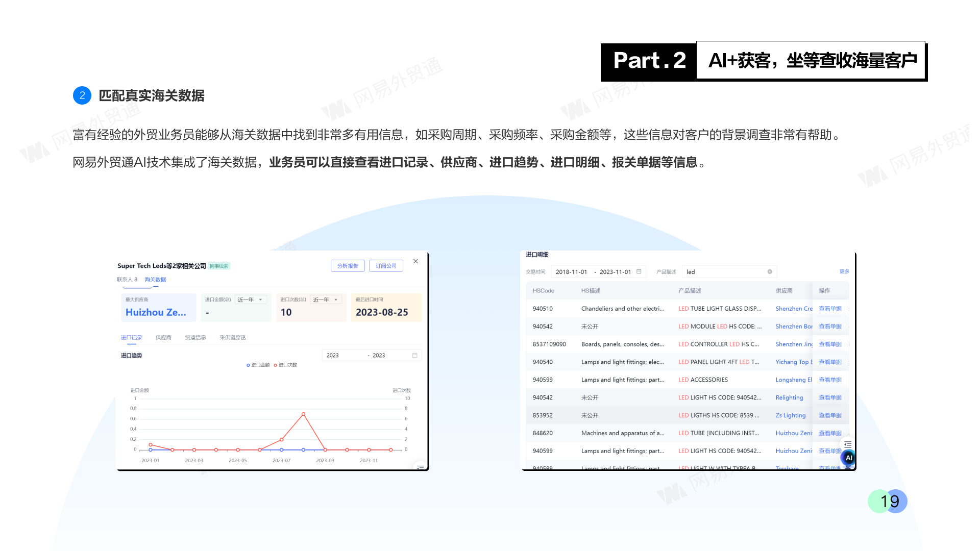The height and width of the screenshot is (551, 980).
Task: Click the import trend year calendar icon
Action: pyautogui.click(x=414, y=356)
